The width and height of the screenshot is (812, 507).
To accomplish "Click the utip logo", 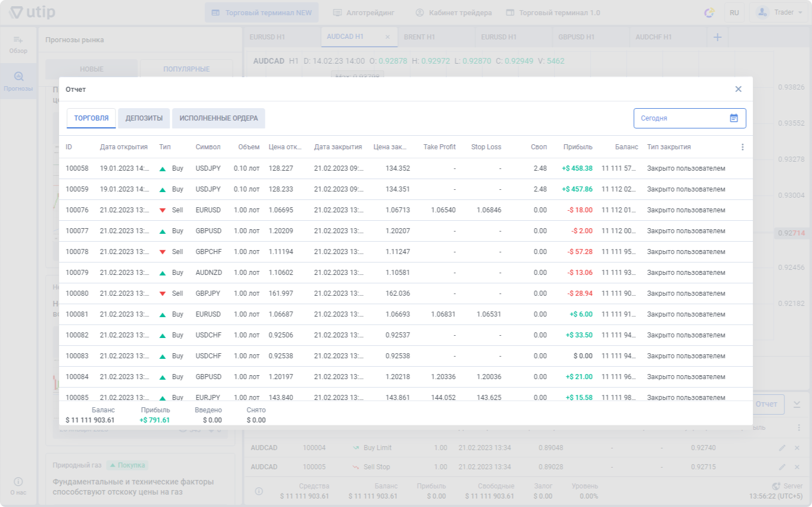I will tap(32, 12).
